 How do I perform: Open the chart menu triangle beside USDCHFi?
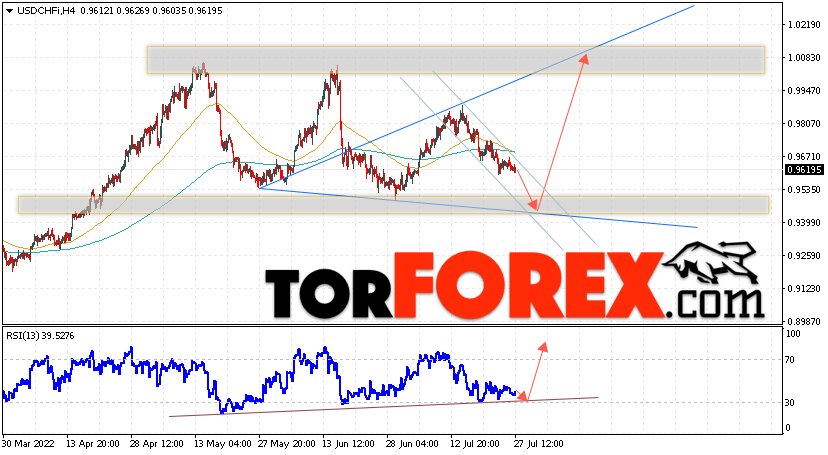(10, 11)
